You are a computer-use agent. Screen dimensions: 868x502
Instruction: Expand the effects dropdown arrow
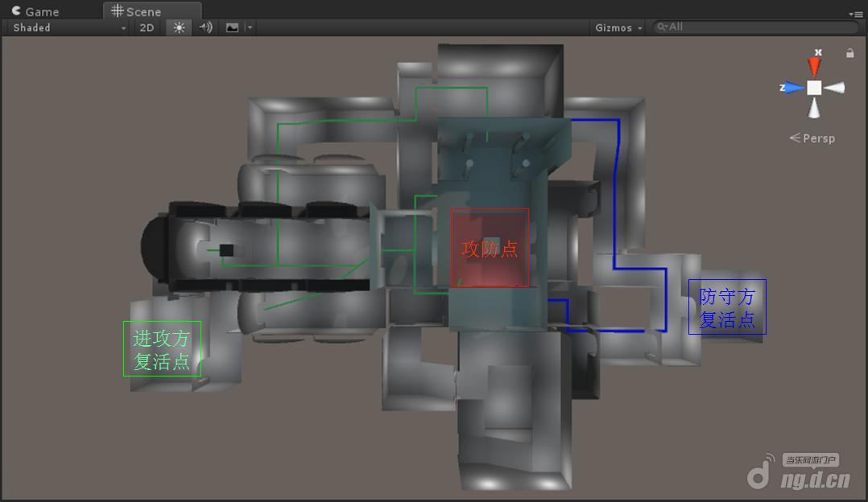click(250, 27)
